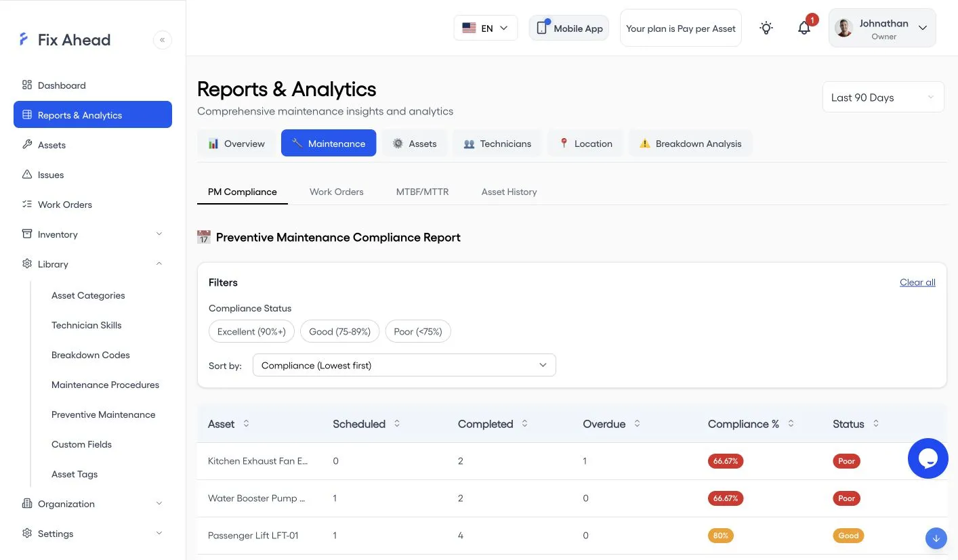The height and width of the screenshot is (560, 958).
Task: Click the Passenger Lift LFT-01 asset row
Action: (572, 536)
